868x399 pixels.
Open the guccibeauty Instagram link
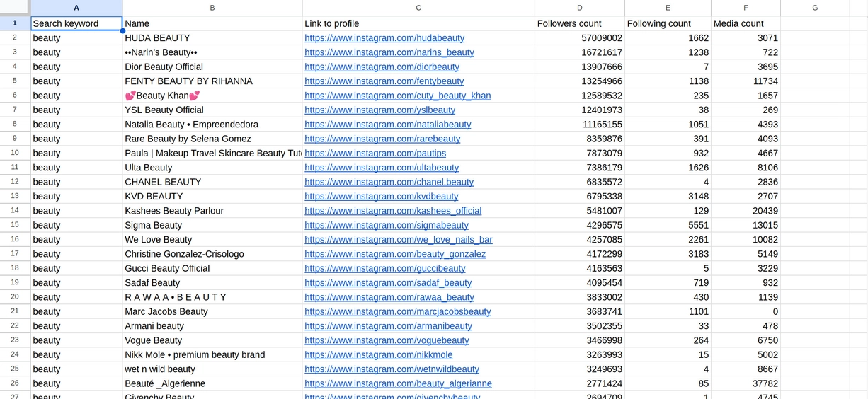coord(384,268)
